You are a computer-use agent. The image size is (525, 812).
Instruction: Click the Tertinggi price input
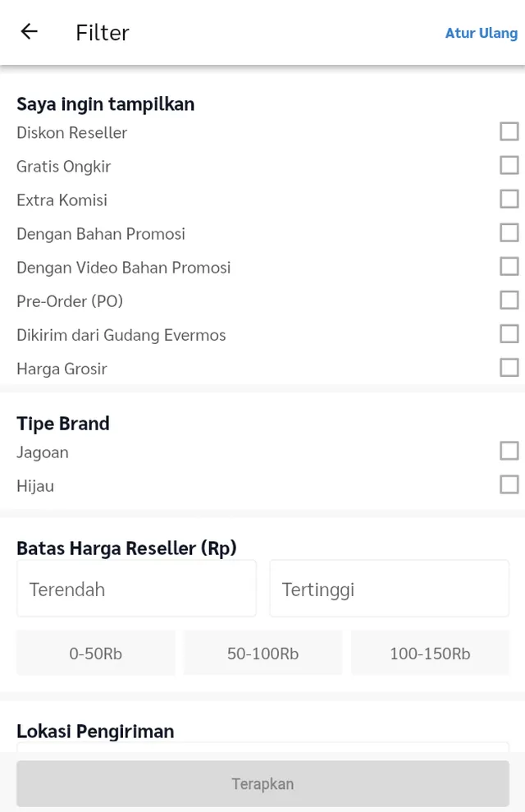click(389, 589)
